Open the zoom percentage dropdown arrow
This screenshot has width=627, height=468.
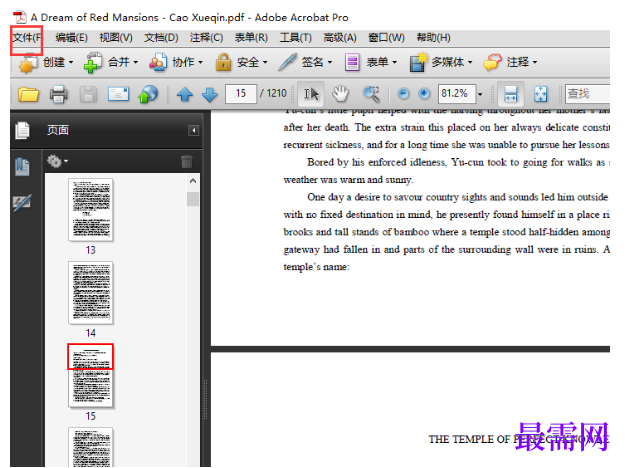(480, 94)
